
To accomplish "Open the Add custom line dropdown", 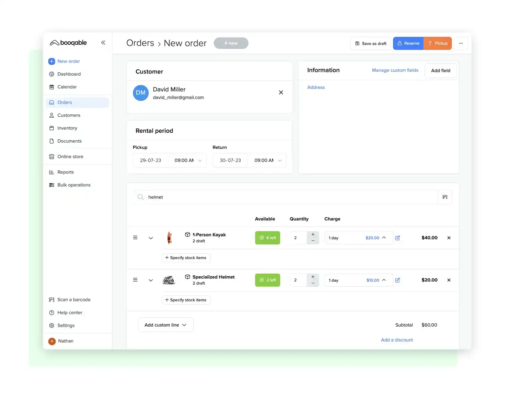I will point(166,325).
